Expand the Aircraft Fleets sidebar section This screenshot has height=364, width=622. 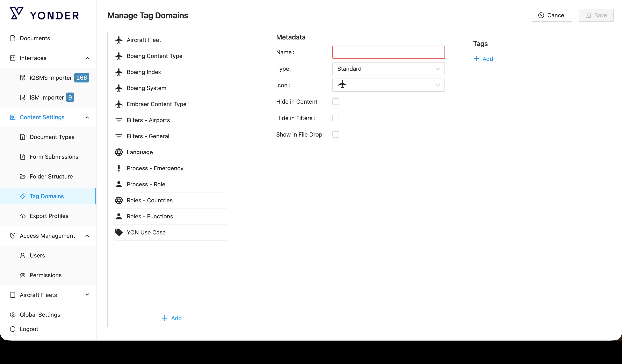(x=87, y=295)
